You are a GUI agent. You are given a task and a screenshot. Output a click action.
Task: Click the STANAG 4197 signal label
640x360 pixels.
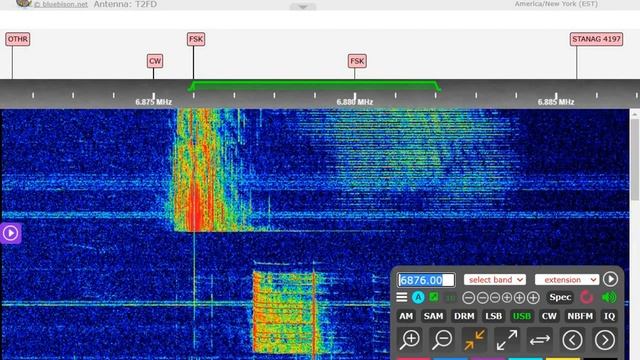[x=596, y=40]
